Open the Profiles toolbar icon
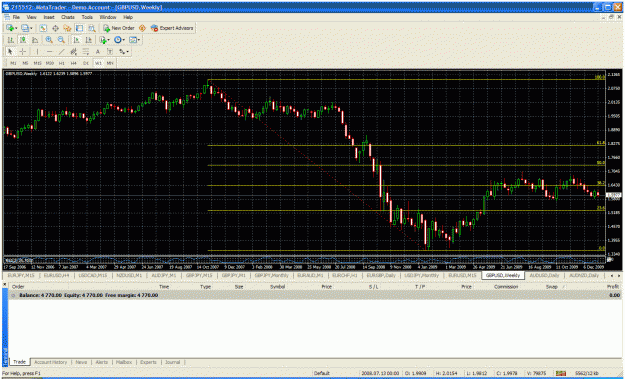 pyautogui.click(x=25, y=28)
